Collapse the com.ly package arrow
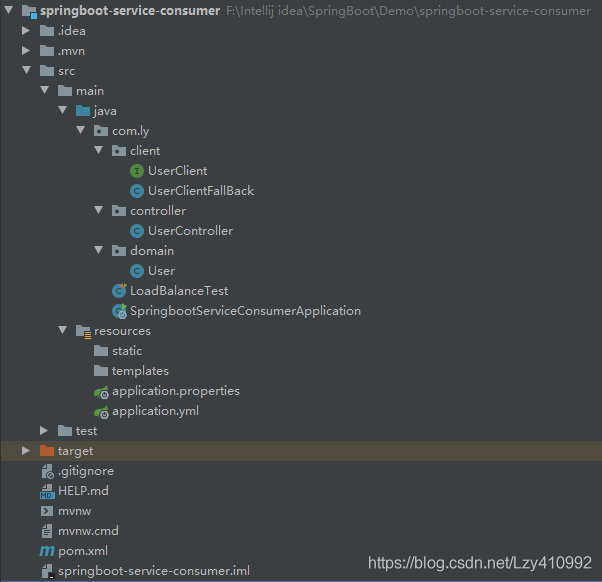This screenshot has height=582, width=602. [x=81, y=130]
